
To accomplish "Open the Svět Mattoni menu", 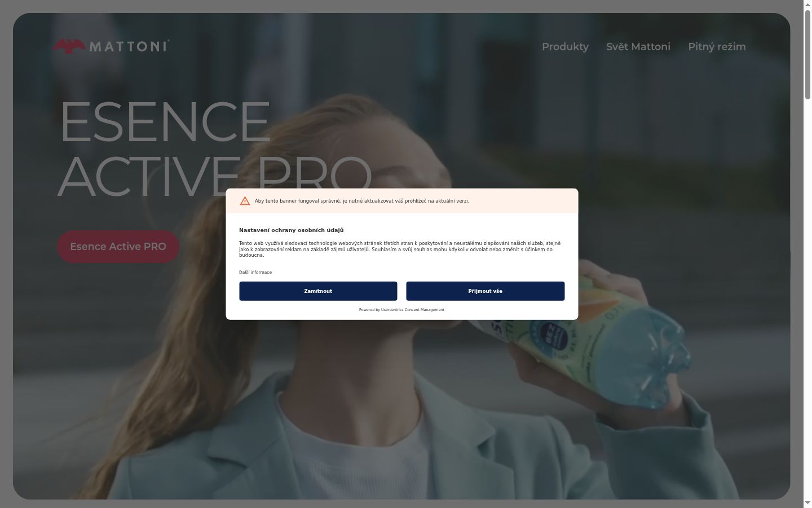I will click(x=638, y=47).
